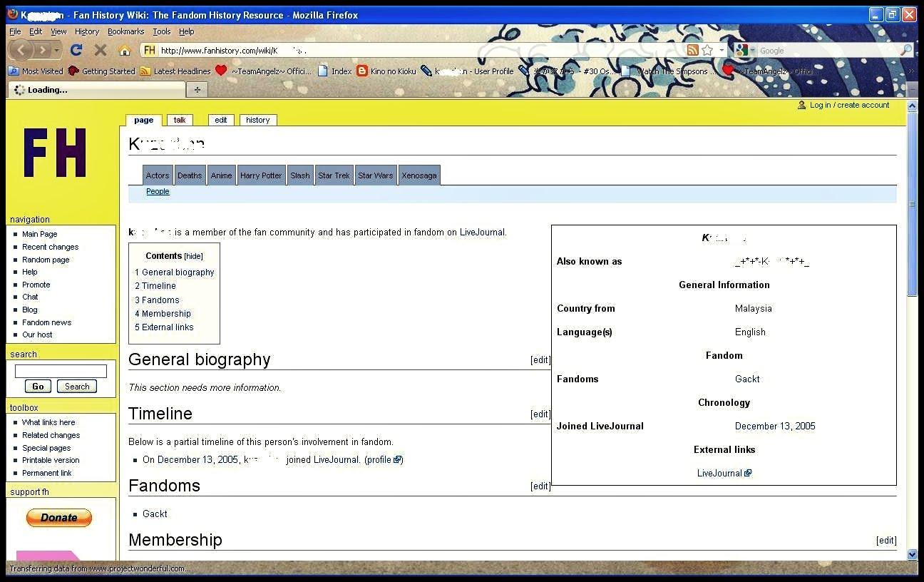The image size is (924, 582).
Task: Open the Help menu
Action: click(187, 31)
